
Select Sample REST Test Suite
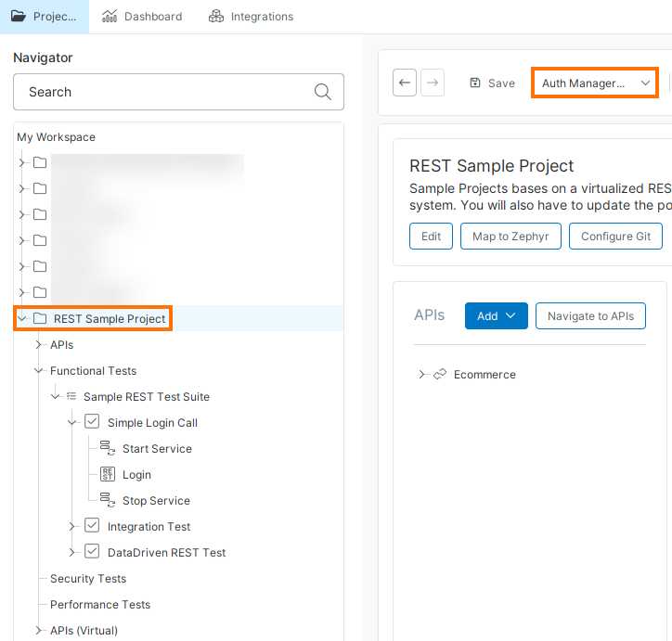(146, 397)
